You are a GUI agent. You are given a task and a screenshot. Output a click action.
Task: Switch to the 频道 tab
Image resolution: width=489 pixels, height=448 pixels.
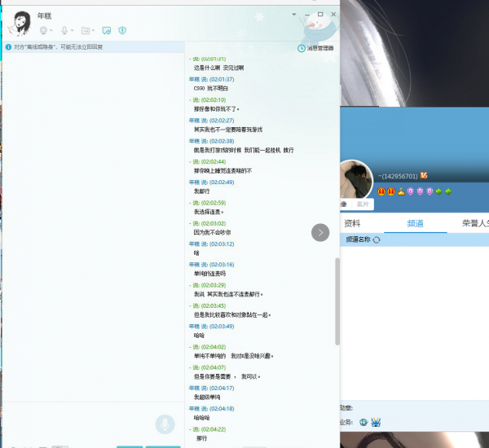click(x=416, y=223)
